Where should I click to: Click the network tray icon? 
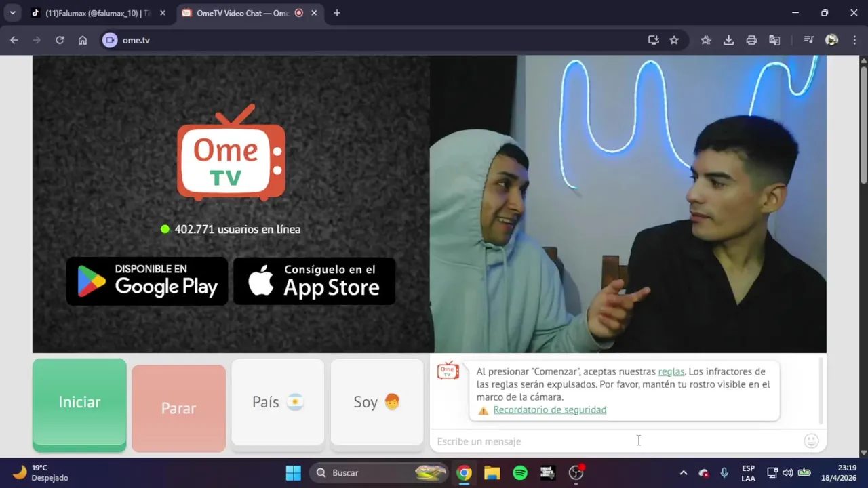click(x=772, y=473)
